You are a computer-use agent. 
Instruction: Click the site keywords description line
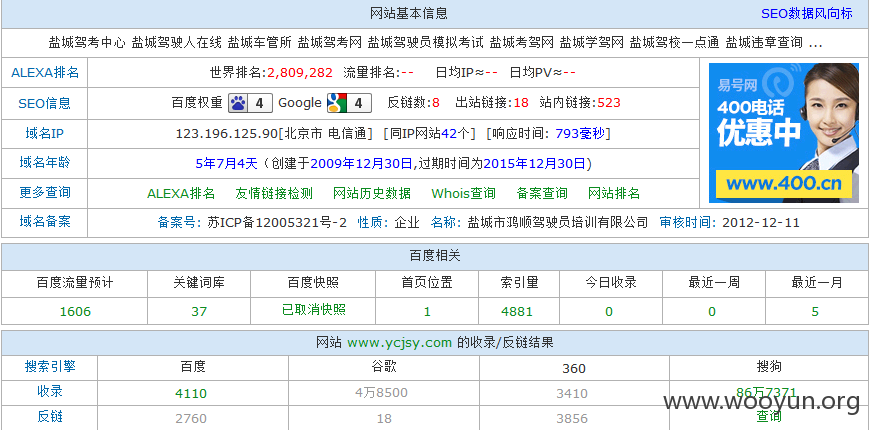[x=435, y=43]
